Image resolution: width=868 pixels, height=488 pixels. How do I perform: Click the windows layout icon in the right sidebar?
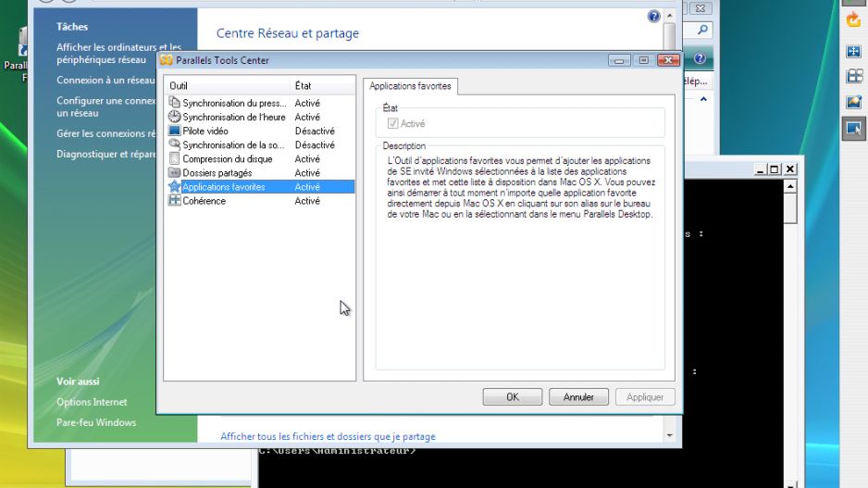coord(853,77)
